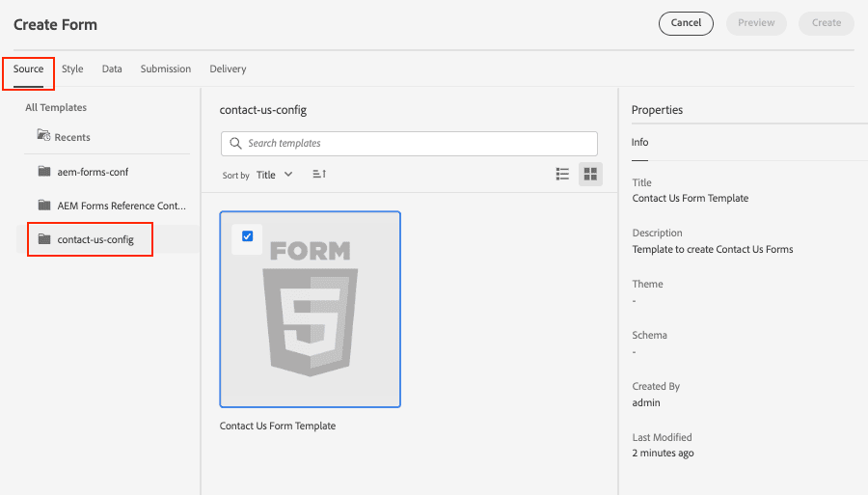Click the Title value in Properties
Image resolution: width=868 pixels, height=495 pixels.
click(x=691, y=198)
